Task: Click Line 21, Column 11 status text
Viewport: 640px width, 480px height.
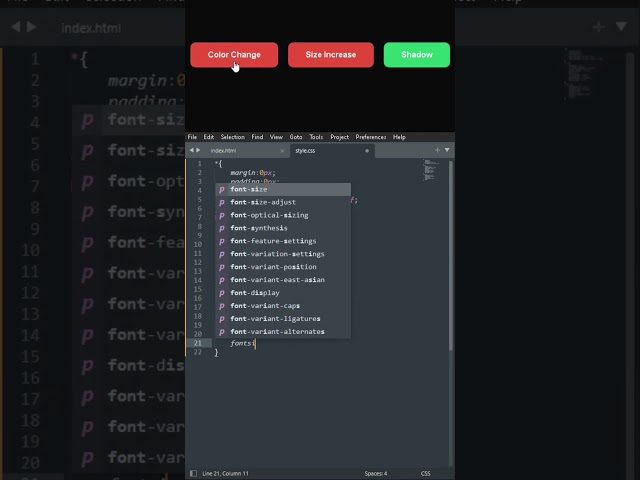Action: click(225, 473)
